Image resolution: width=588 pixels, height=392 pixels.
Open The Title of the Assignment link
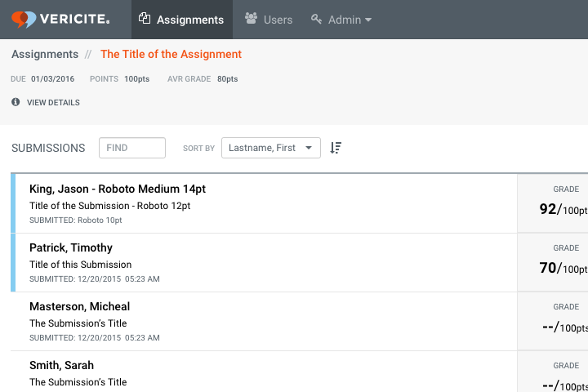tap(171, 55)
